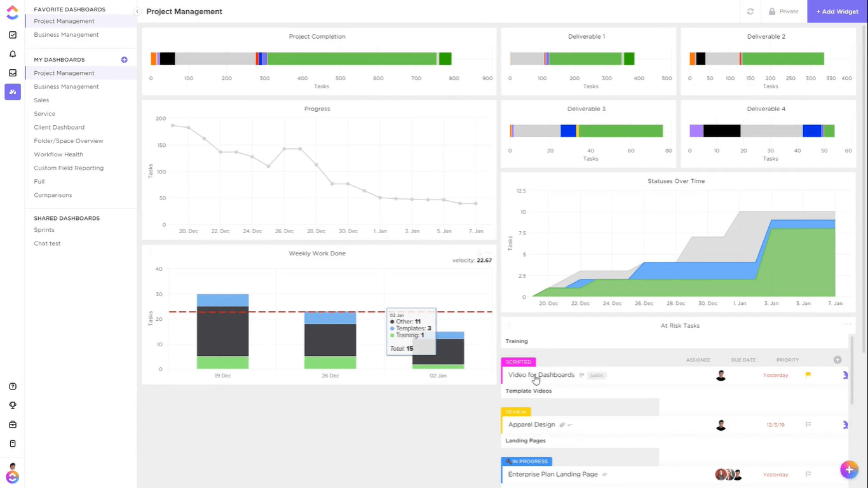Toggle yellow priority flag on Video for Dashboards
868x488 pixels.
click(x=808, y=375)
